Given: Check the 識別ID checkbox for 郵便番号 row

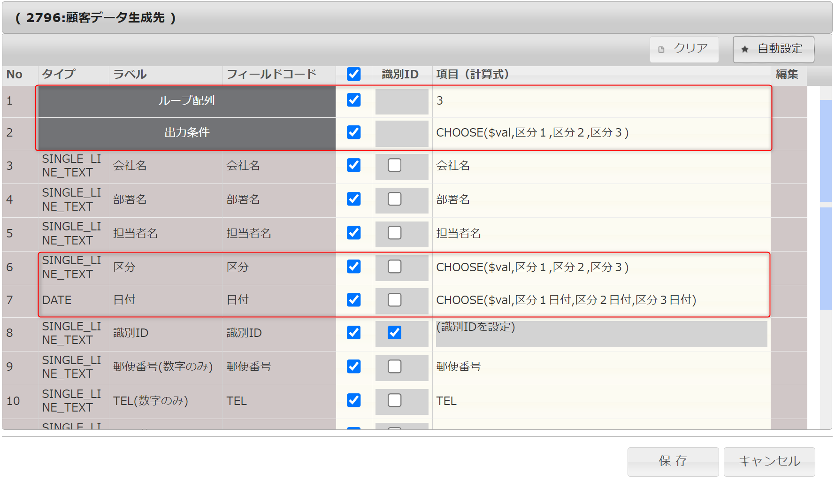Looking at the screenshot, I should 395,367.
